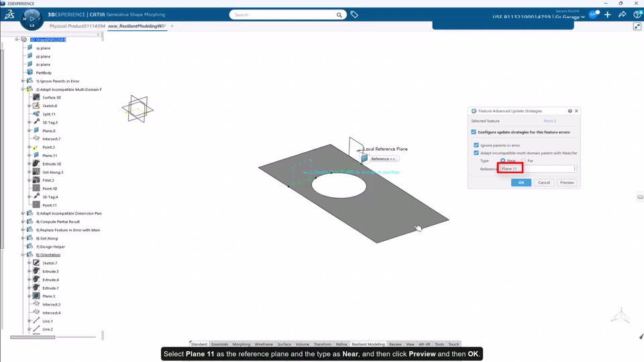Expand the Plane.6 tree node
The image size is (644, 362).
[x=30, y=131]
